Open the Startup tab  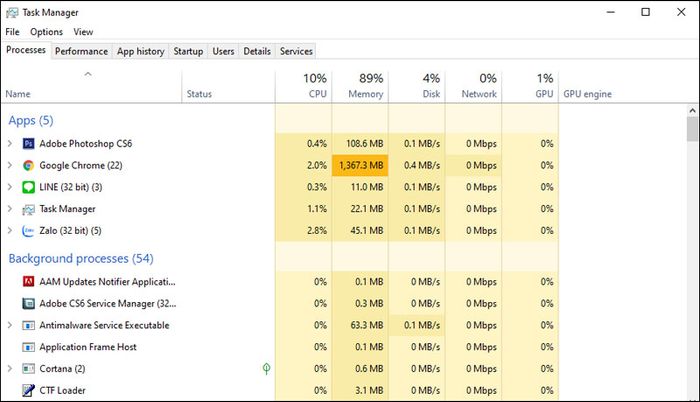(x=188, y=51)
